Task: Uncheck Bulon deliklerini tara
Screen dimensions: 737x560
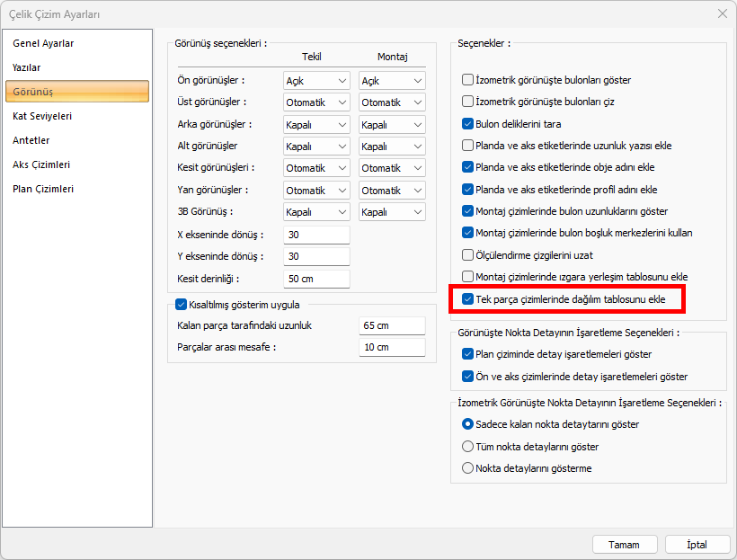Action: pos(467,124)
